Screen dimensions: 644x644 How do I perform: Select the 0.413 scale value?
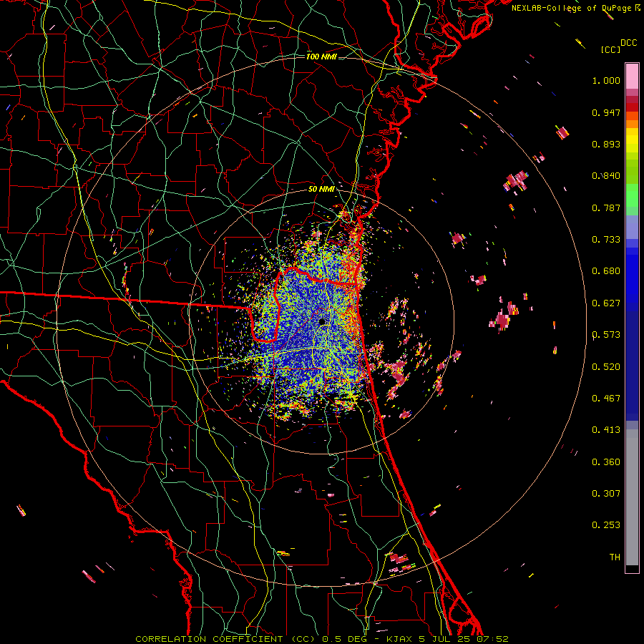tap(606, 430)
